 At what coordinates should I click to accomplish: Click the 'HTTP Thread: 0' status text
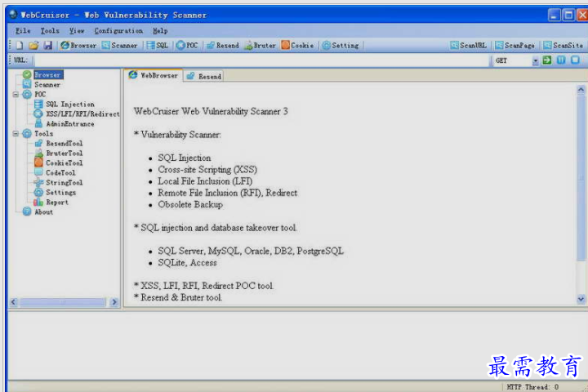(532, 387)
